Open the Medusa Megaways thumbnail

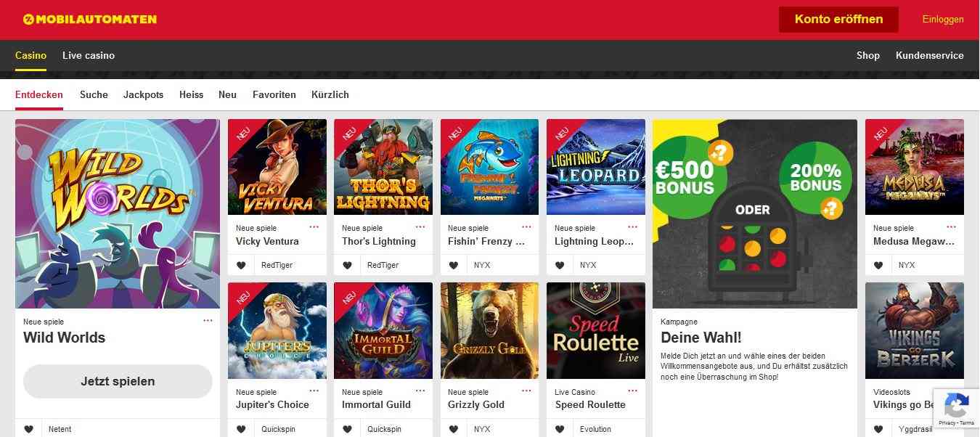click(x=915, y=167)
